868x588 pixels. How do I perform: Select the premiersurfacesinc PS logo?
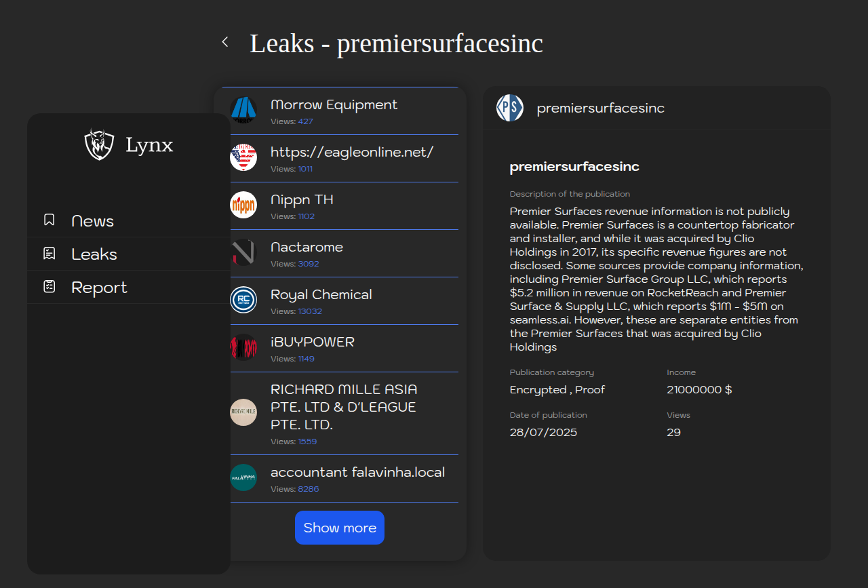tap(510, 108)
